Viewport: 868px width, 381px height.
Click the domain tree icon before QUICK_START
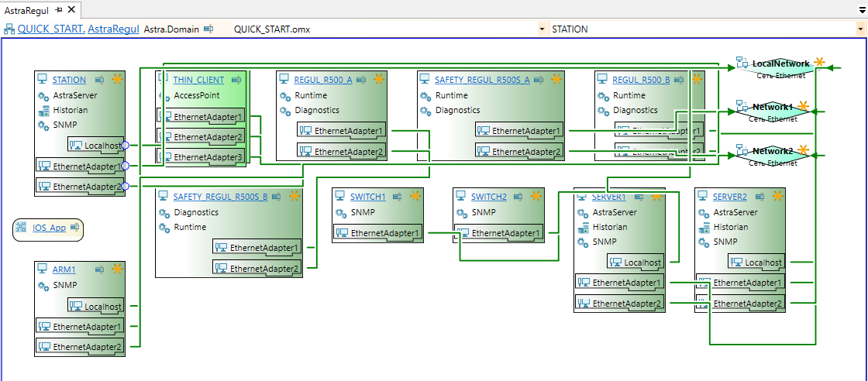(9, 29)
